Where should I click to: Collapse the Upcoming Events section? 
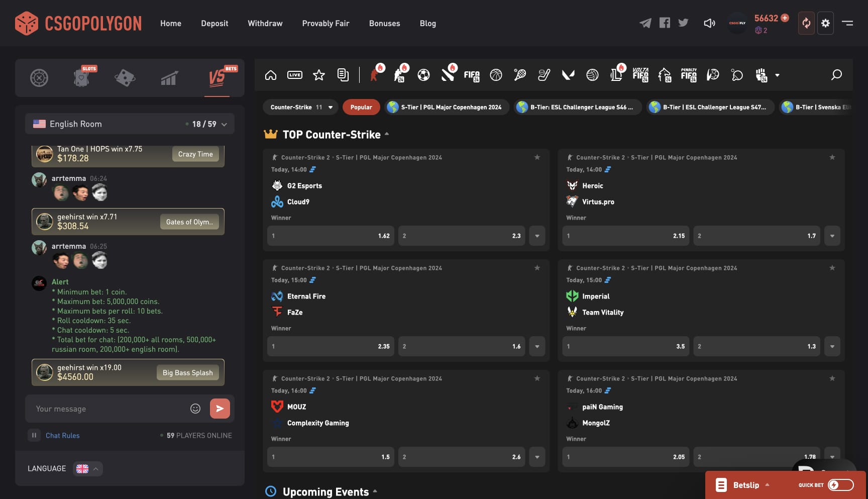[375, 491]
